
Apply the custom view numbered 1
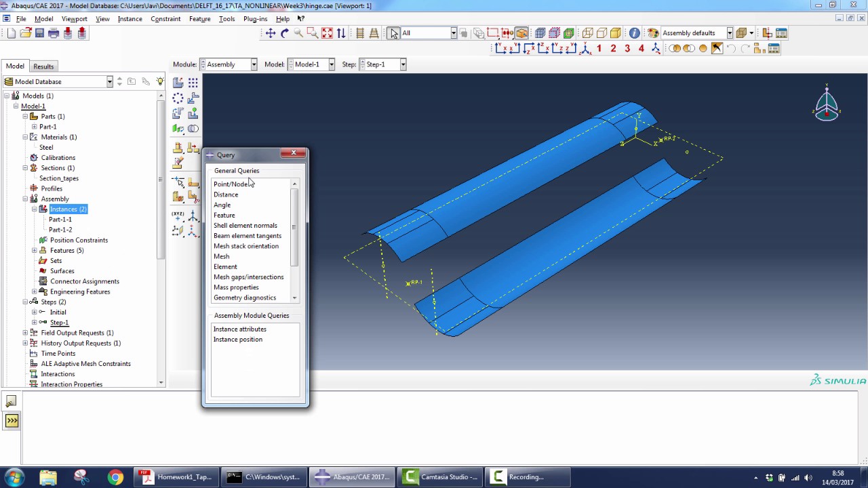point(599,48)
